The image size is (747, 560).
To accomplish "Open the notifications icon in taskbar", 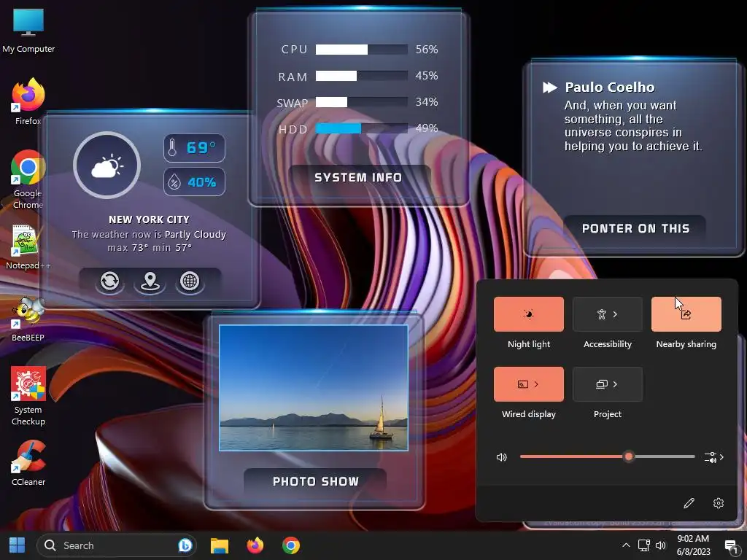I will pos(731,545).
